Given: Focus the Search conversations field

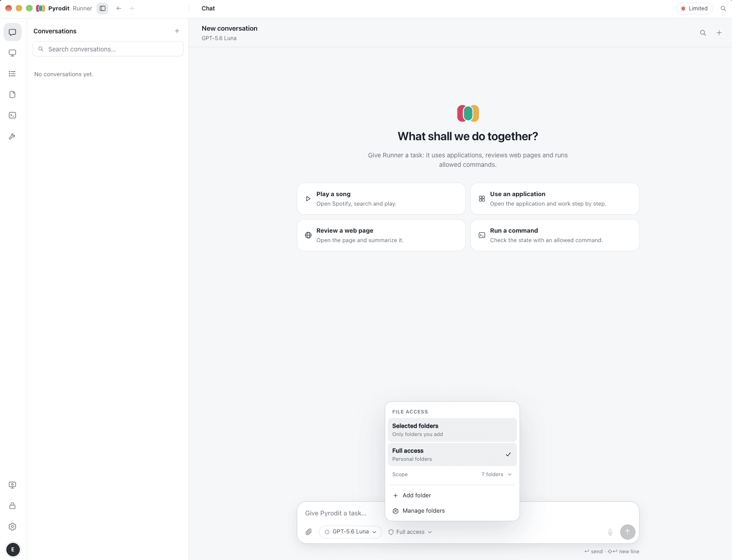Looking at the screenshot, I should coord(108,49).
